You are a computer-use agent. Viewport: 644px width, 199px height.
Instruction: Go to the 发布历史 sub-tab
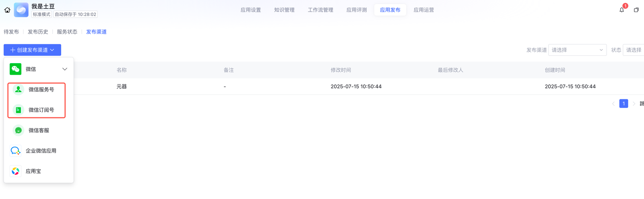tap(38, 32)
